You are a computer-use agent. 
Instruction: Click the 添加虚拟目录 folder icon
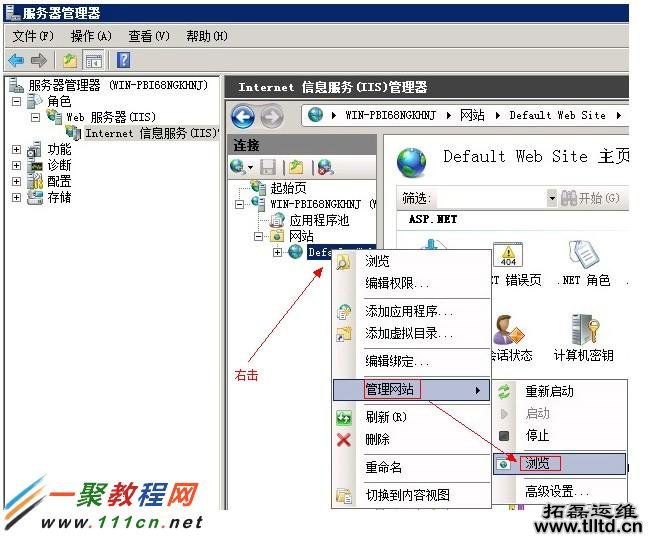(344, 334)
